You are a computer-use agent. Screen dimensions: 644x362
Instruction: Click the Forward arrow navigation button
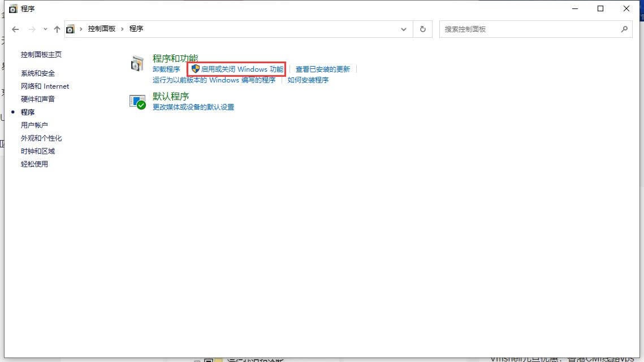point(32,29)
